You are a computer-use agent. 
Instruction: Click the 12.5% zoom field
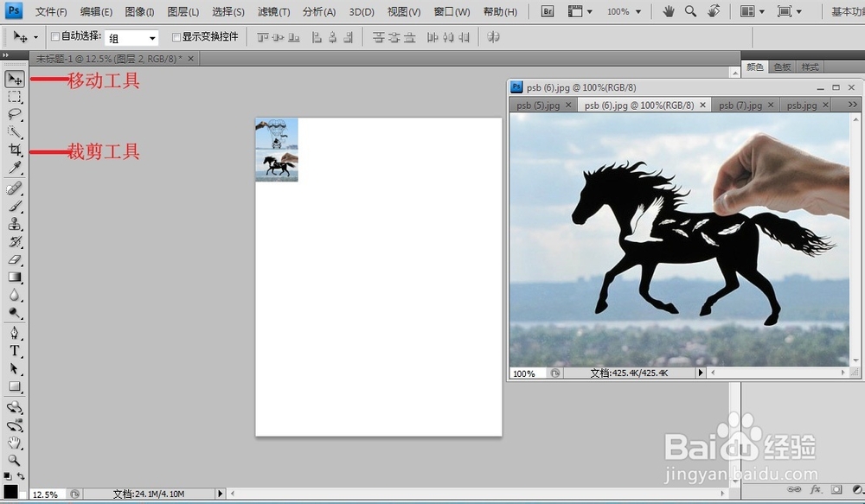click(x=46, y=494)
